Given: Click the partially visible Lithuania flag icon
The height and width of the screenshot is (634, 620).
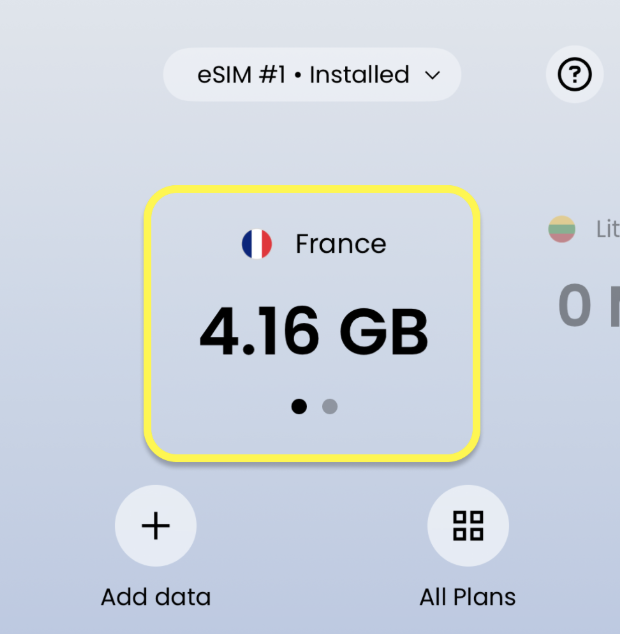Looking at the screenshot, I should [x=562, y=229].
